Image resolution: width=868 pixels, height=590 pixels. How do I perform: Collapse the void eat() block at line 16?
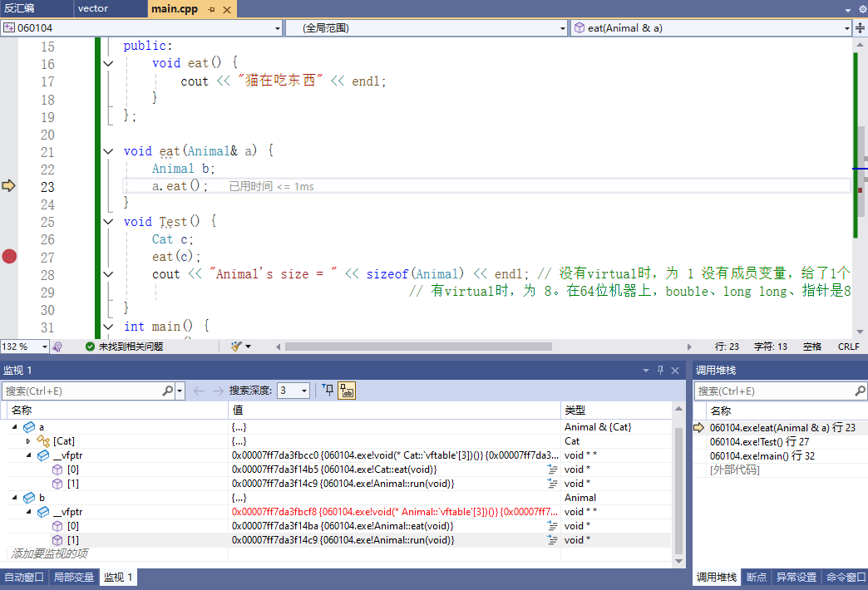tap(108, 64)
